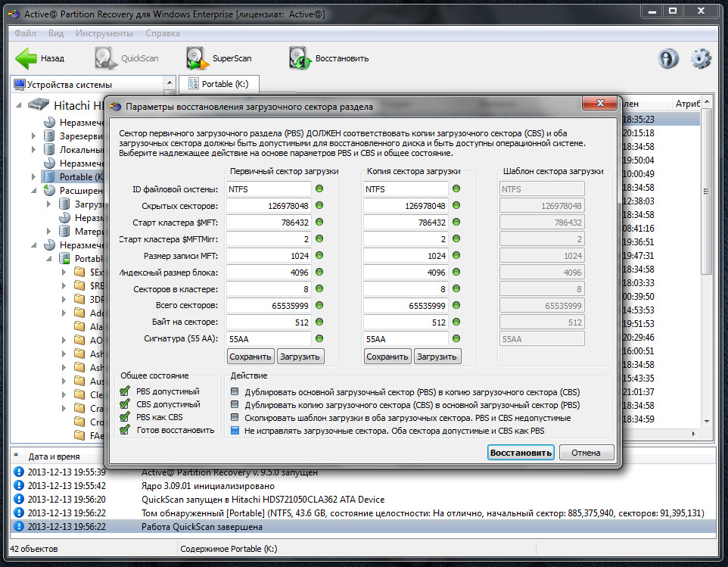This screenshot has width=728, height=567.
Task: Click the file list vertical scrollbar thumb
Action: (x=706, y=192)
